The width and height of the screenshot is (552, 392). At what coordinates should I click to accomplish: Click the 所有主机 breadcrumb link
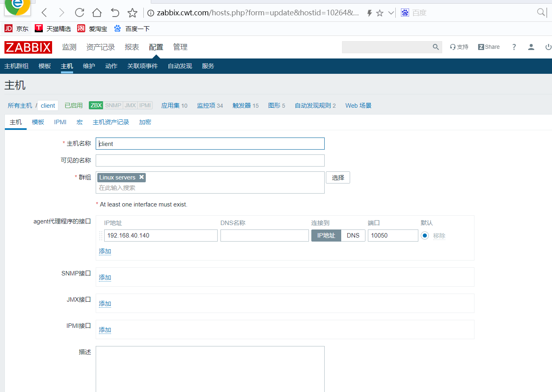tap(20, 106)
